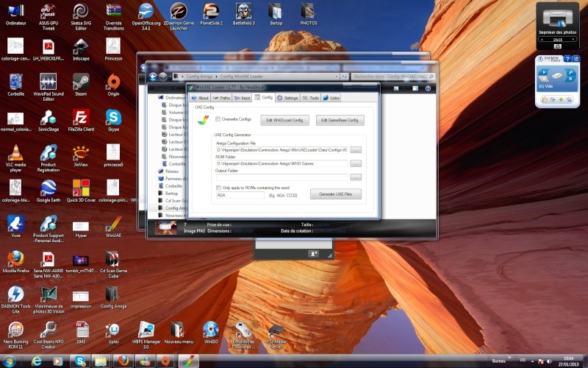Viewport: 588px width, 368px height.
Task: Enable the Overwrite Configs checkbox
Action: (x=218, y=119)
